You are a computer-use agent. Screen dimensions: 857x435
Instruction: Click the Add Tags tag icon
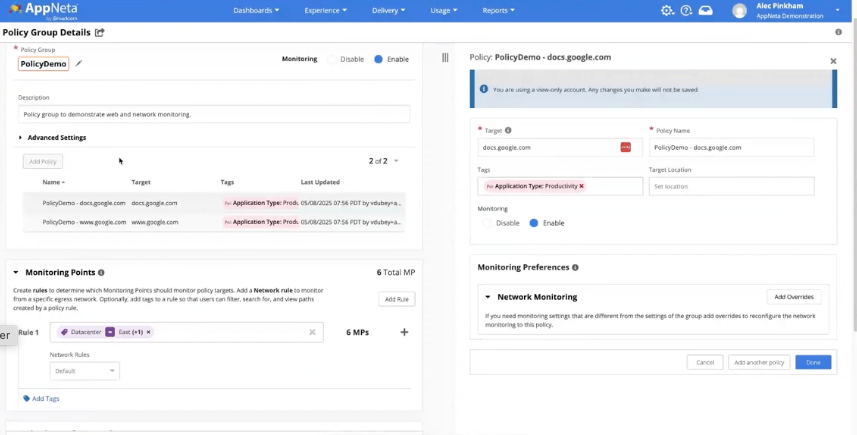[26, 398]
